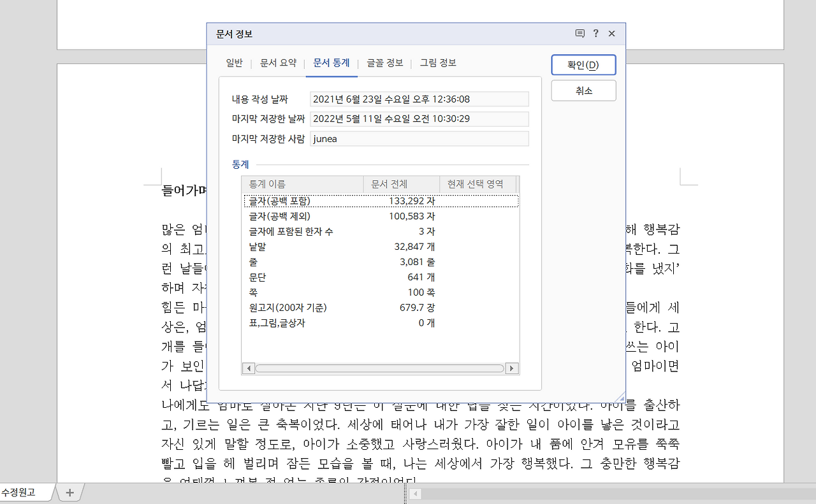This screenshot has width=816, height=504.
Task: Select the 문서 통계 tab
Action: 331,63
